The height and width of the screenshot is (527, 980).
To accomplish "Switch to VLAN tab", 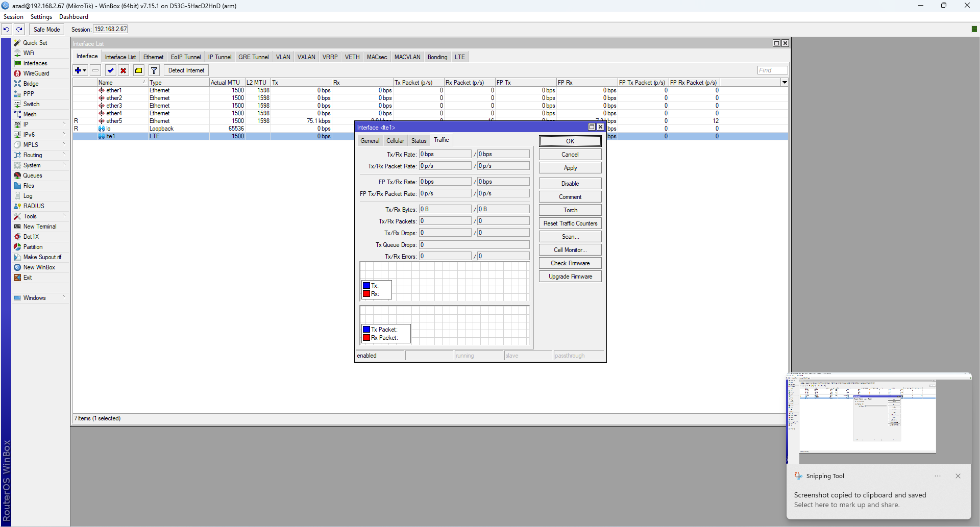I will point(283,57).
